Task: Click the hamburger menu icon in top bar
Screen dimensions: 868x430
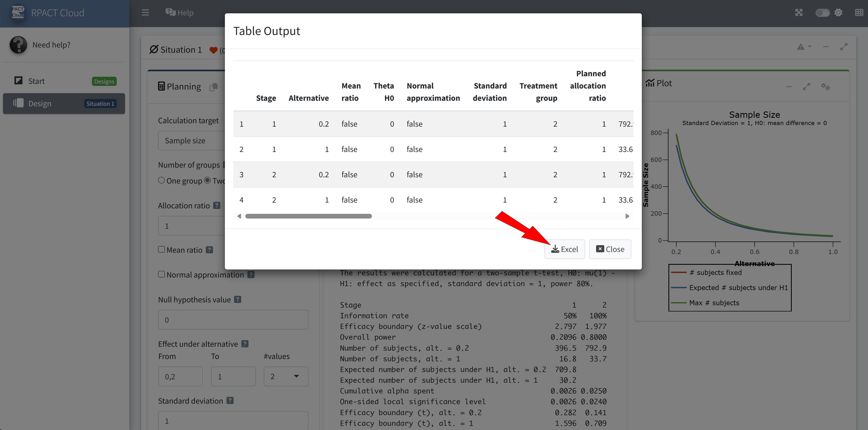Action: (145, 13)
